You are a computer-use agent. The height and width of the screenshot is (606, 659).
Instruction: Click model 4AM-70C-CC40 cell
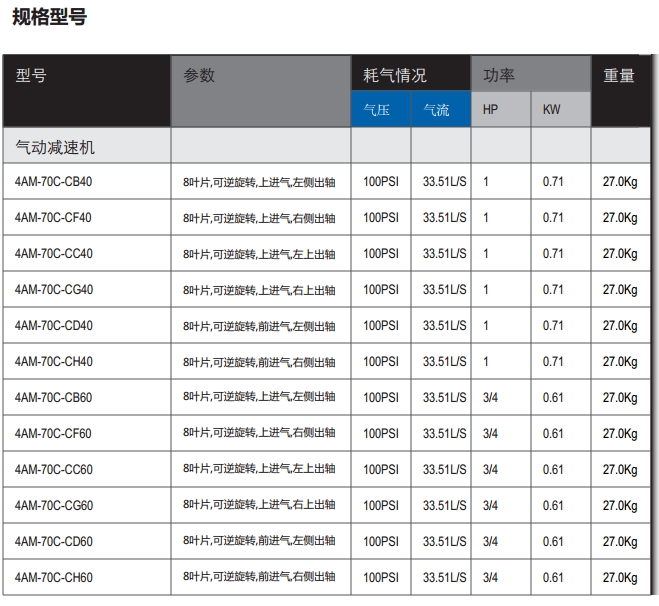(54, 254)
